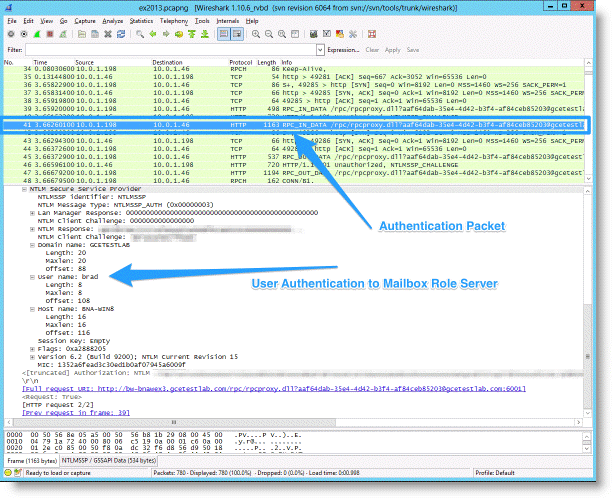Collapse the User name: brad node
This screenshot has width=612, height=498.
(x=32, y=277)
